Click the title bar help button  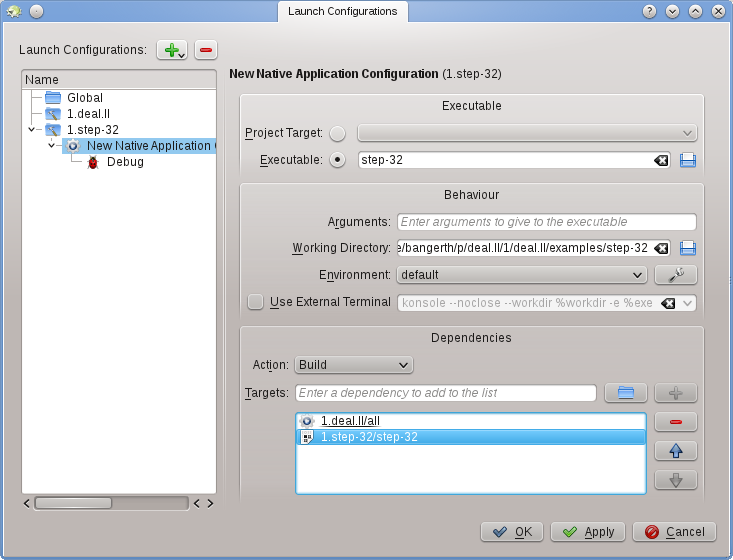click(x=649, y=11)
